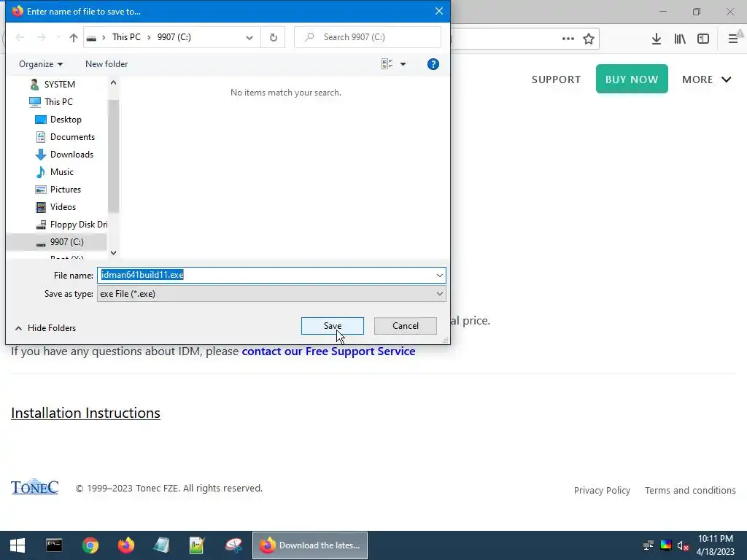The image size is (747, 560).
Task: Cancel the file save dialog
Action: (406, 326)
